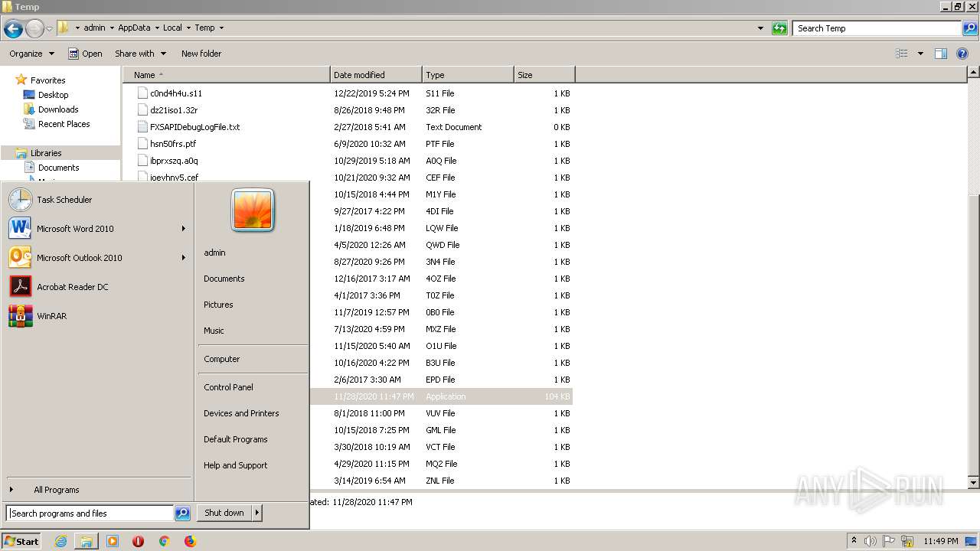The height and width of the screenshot is (551, 980).
Task: Open Recent Places in Favorites
Action: tap(64, 124)
